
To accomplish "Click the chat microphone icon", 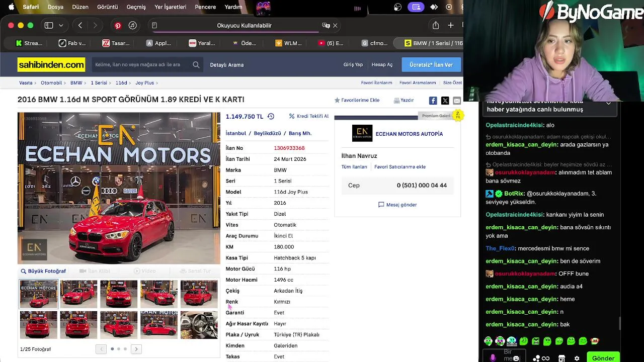I will 493,357.
